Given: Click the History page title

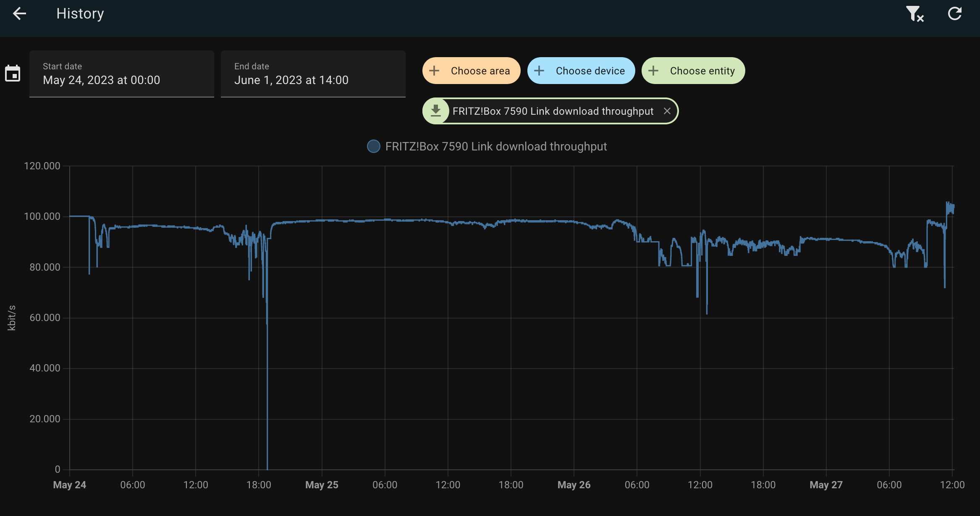Looking at the screenshot, I should tap(80, 13).
